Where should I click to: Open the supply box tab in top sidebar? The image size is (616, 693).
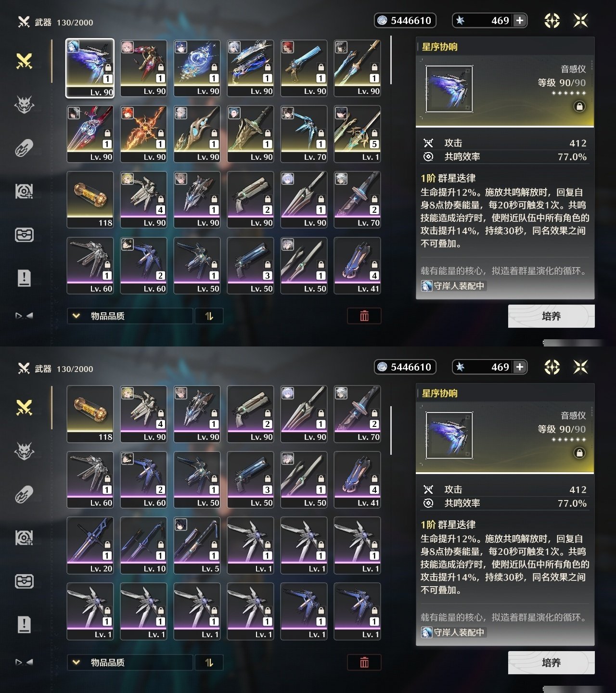click(x=24, y=234)
